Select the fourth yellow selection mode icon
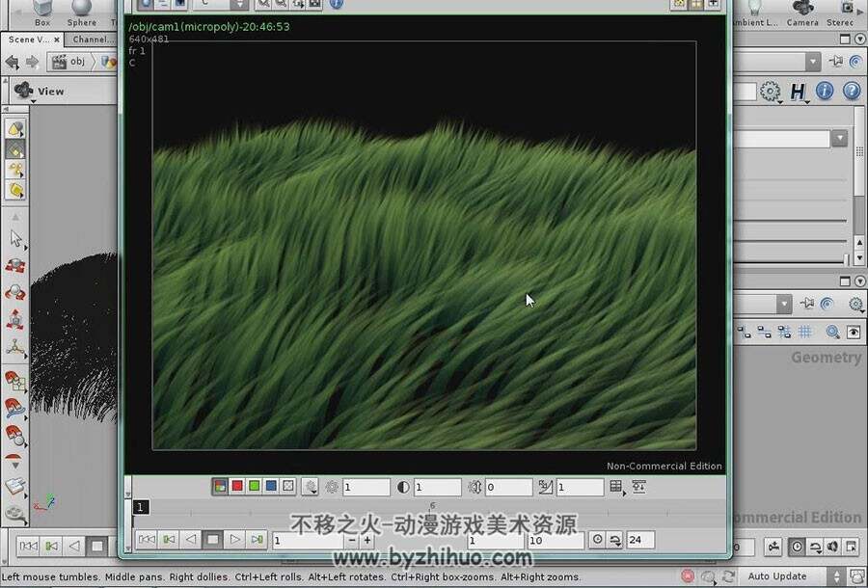 coord(15,190)
